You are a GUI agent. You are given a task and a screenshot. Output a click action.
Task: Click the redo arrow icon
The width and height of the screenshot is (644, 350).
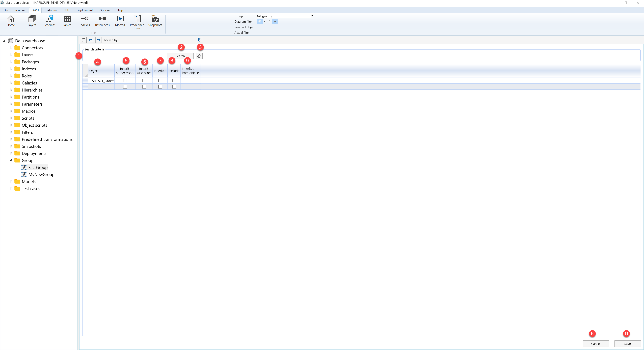click(98, 40)
